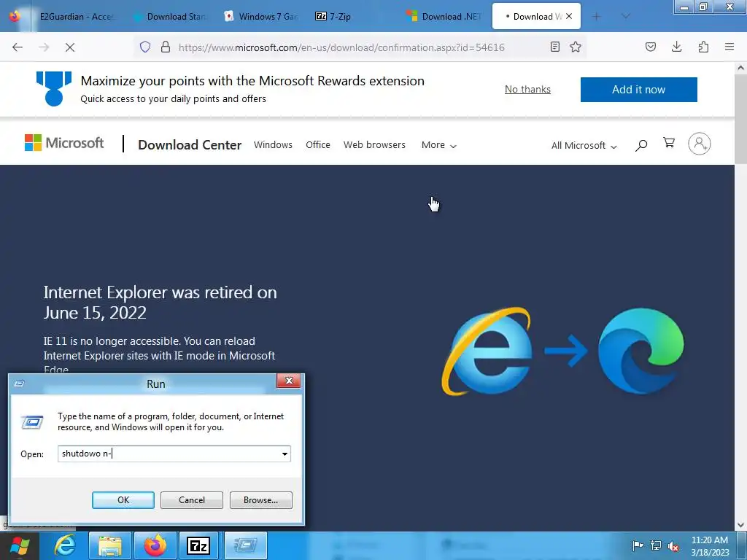
Task: Click the Download Center heading link
Action: 190,145
